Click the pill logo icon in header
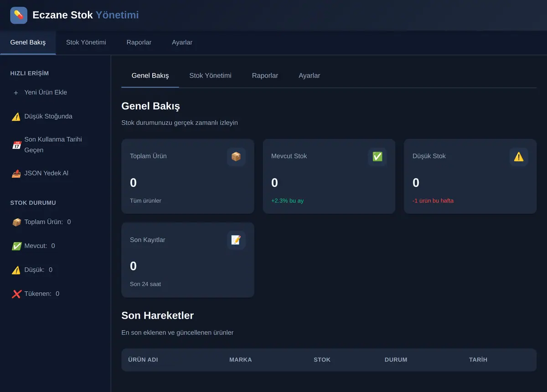547x392 pixels. coord(19,15)
